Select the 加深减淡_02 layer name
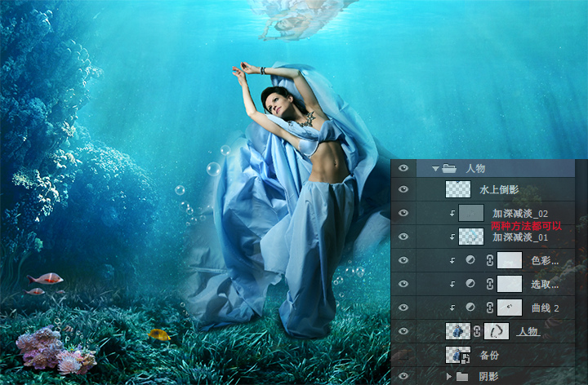The height and width of the screenshot is (385, 588). tap(520, 214)
